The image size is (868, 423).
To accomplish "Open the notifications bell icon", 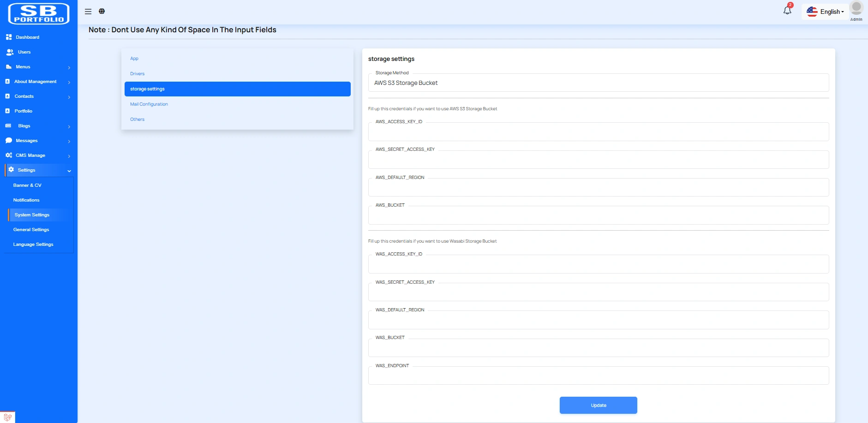I will tap(787, 11).
